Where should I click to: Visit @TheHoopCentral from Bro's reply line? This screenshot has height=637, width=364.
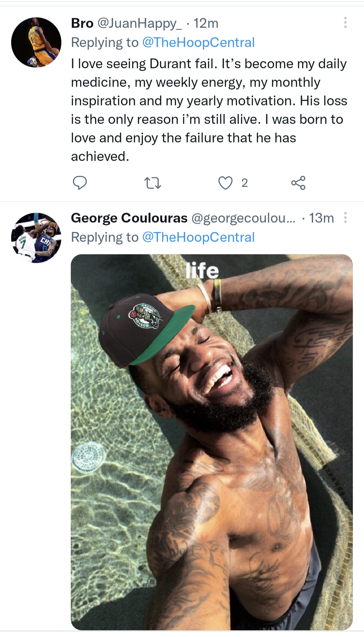[198, 42]
